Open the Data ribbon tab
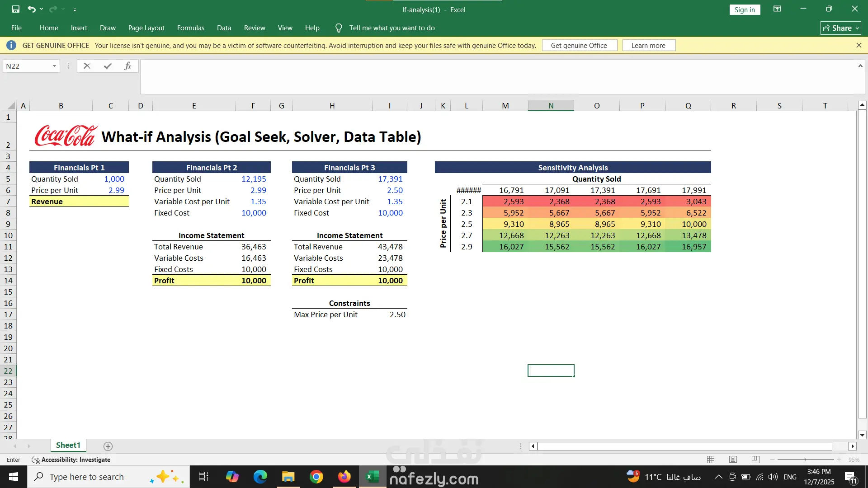 (224, 28)
